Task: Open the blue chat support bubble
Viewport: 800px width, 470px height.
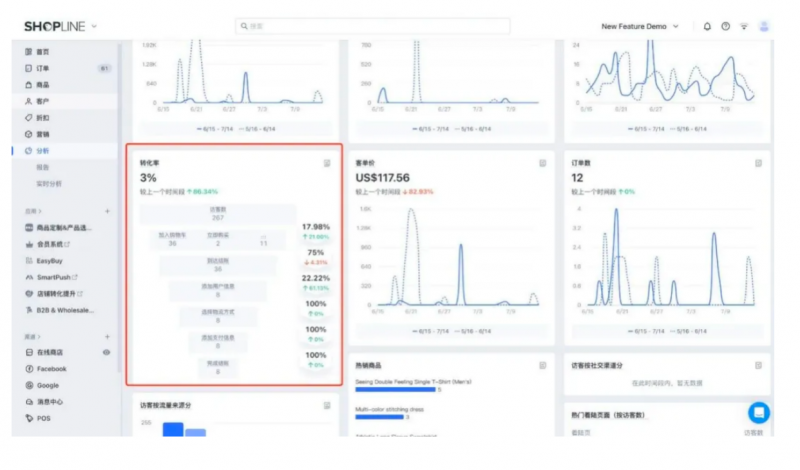Action: [759, 412]
